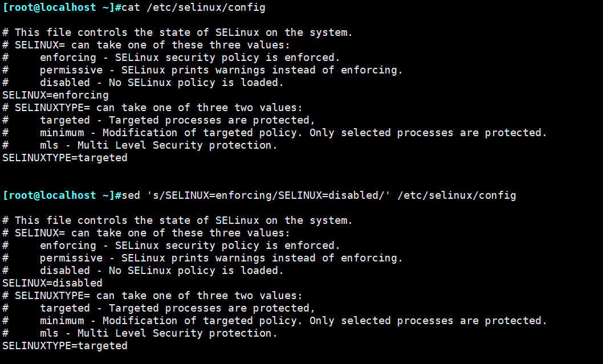The image size is (603, 364).
Task: Click the 'disabled - No SELinux policy' line in sed output
Action: tap(161, 271)
